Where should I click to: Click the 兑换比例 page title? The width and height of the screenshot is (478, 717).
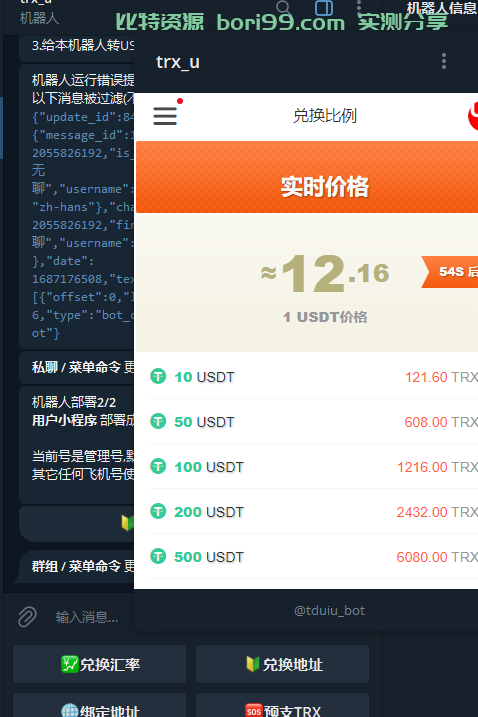pyautogui.click(x=325, y=116)
